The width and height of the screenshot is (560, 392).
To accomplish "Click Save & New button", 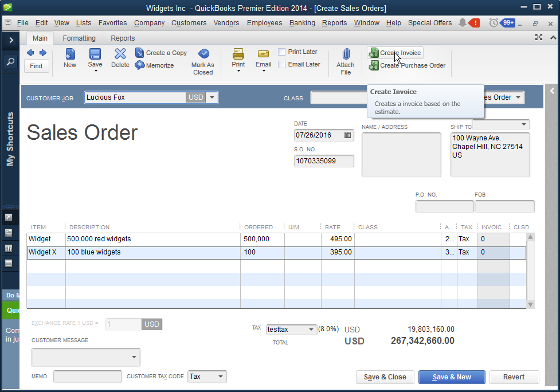I will (452, 377).
